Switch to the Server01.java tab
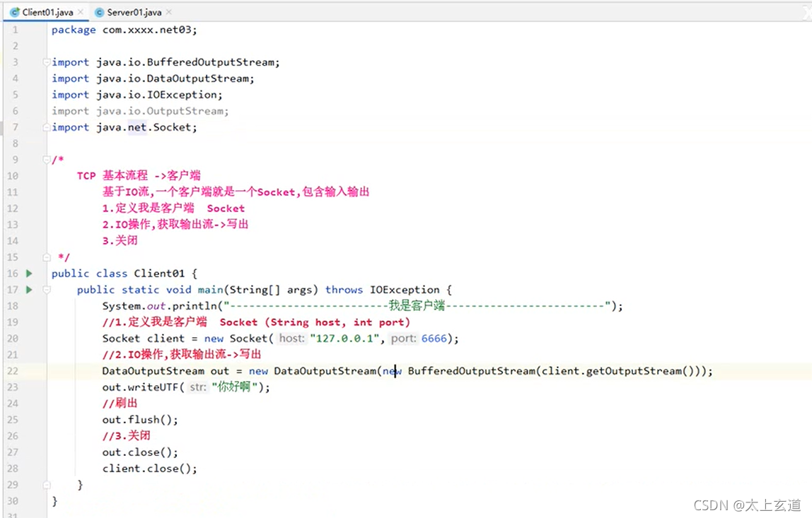Screen dimensions: 812x518 (133, 12)
